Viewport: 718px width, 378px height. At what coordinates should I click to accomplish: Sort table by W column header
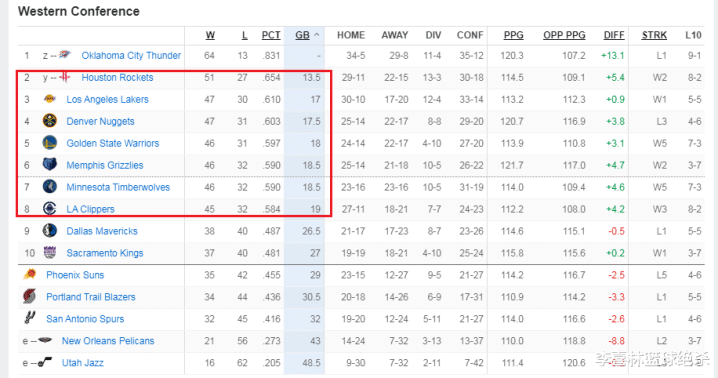(210, 35)
